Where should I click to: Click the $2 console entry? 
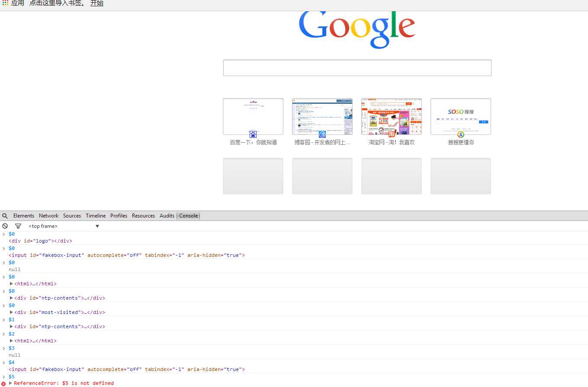[x=12, y=334]
